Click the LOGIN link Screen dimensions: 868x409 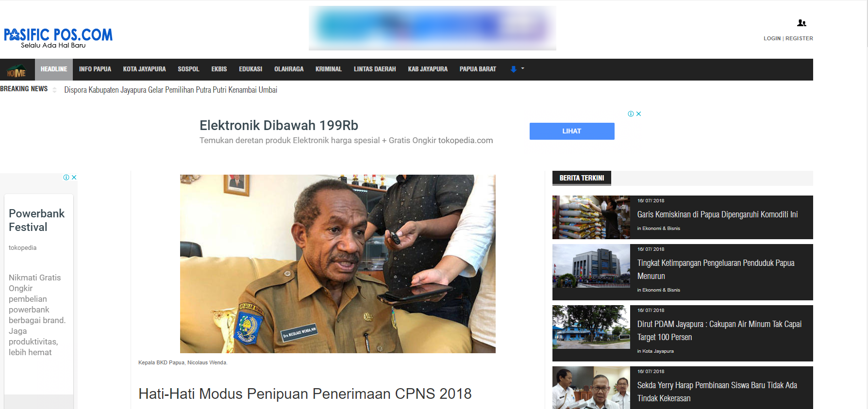(772, 38)
